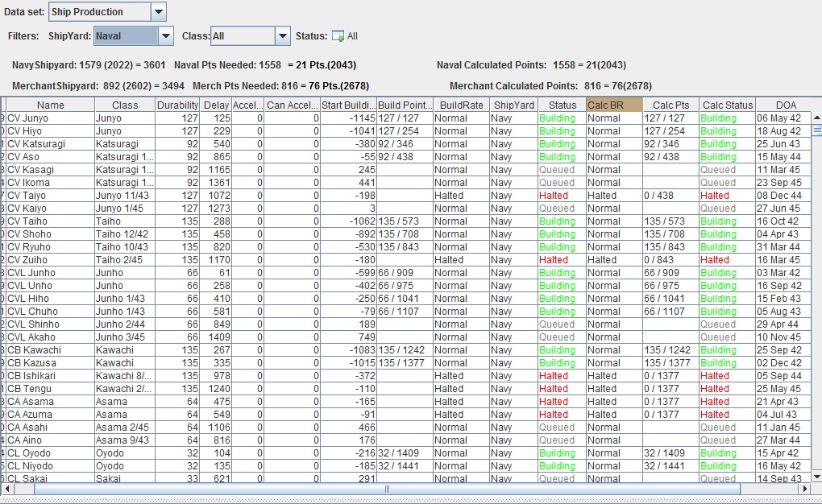Sort table by Name column header
822x504 pixels.
coord(50,105)
